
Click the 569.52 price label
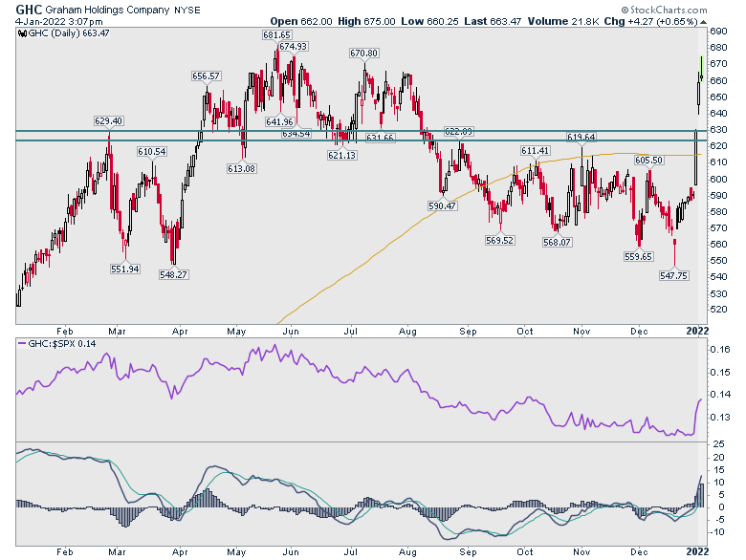(499, 241)
